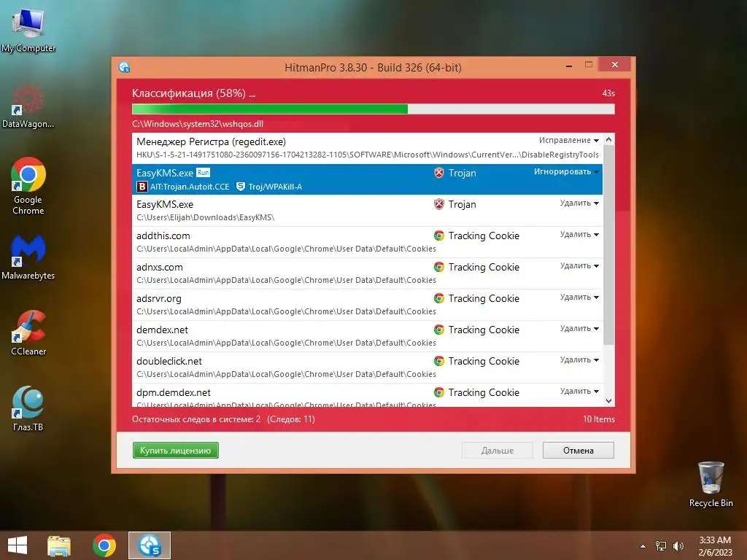
Task: Click the Отмена button
Action: point(578,451)
